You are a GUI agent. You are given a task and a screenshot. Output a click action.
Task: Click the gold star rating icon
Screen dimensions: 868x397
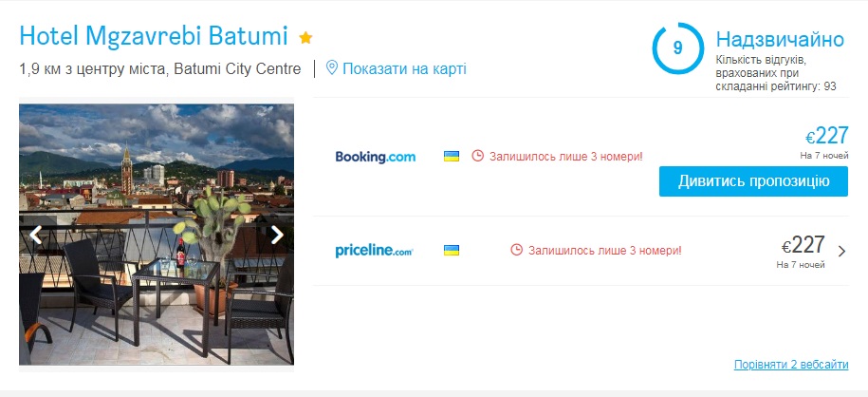click(x=305, y=38)
